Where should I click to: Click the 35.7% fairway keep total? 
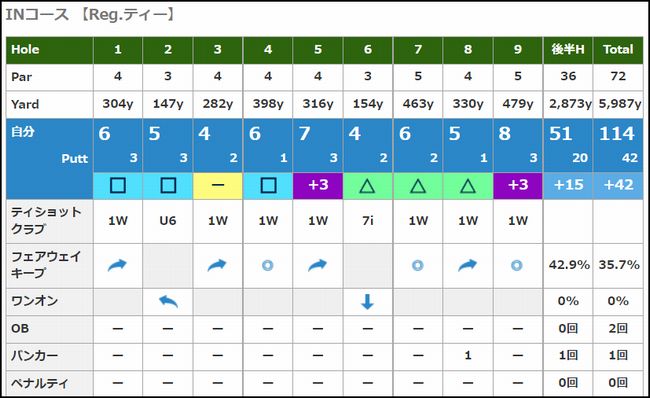(x=619, y=265)
